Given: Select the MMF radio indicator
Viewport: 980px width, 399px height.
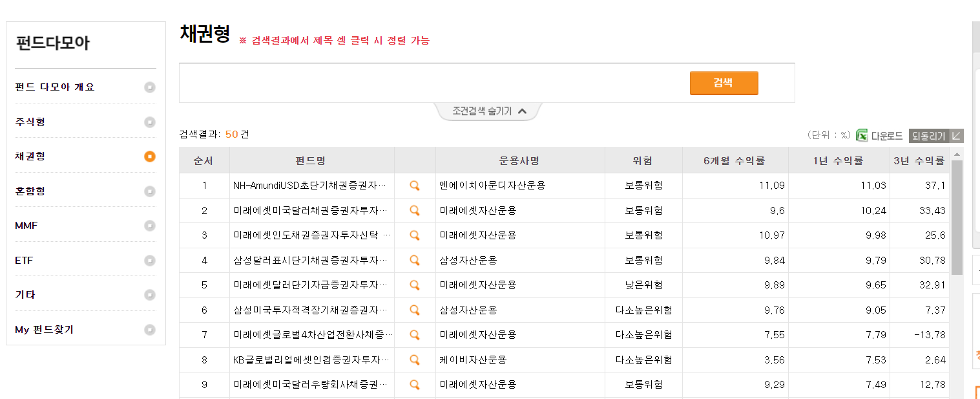Looking at the screenshot, I should point(150,225).
